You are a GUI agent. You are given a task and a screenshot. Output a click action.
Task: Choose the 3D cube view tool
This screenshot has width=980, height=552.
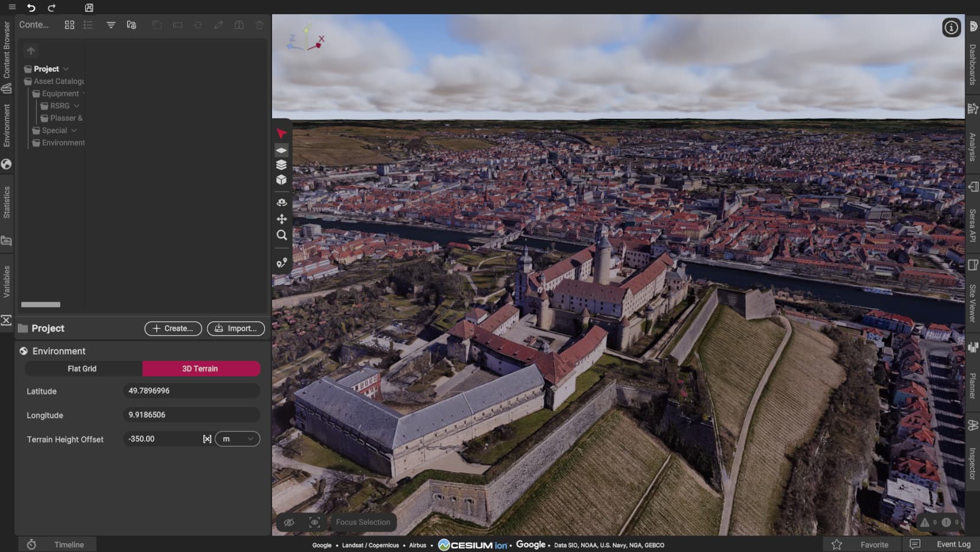[282, 180]
